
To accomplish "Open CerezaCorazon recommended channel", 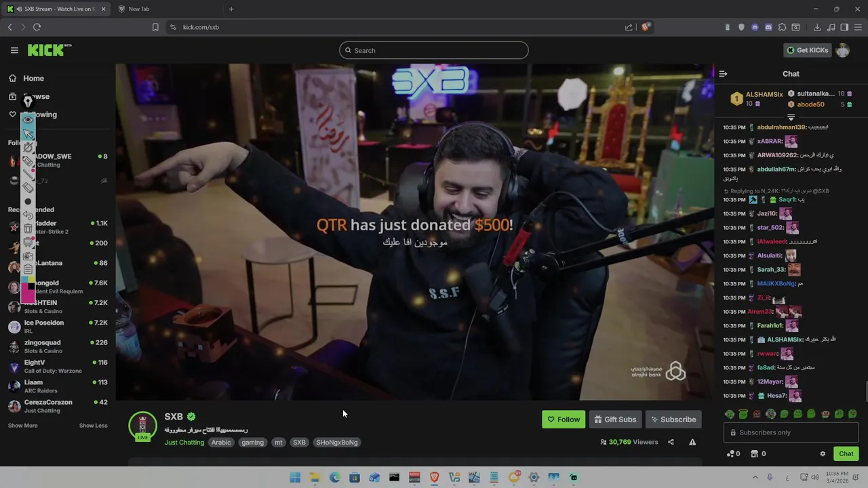I will pos(58,406).
